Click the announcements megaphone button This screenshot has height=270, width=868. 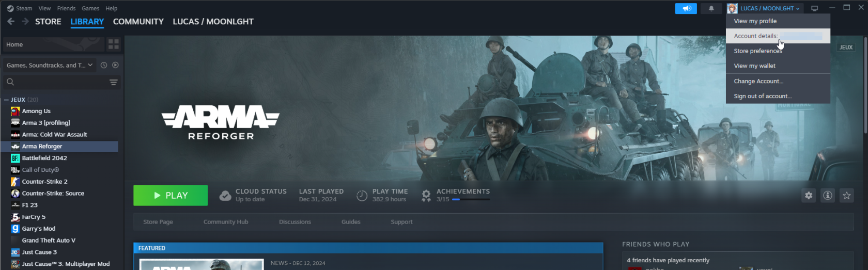click(x=686, y=8)
